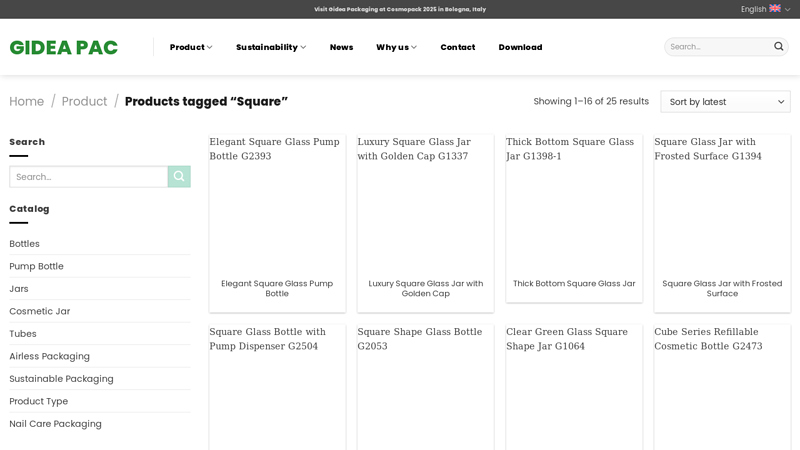The width and height of the screenshot is (800, 450).
Task: Expand the Sustainability menu
Action: pyautogui.click(x=271, y=47)
